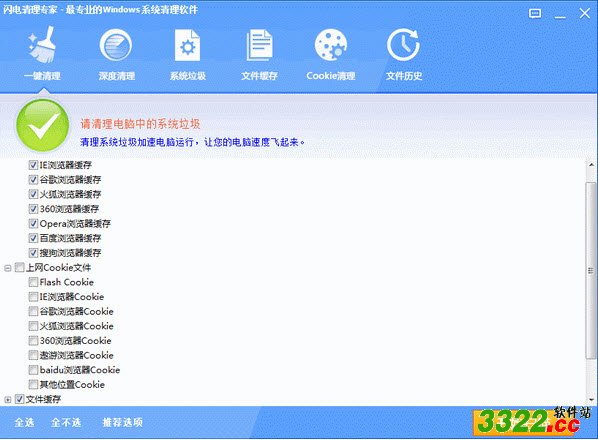Open the 深度清理 round icon
Image resolution: width=598 pixels, height=440 pixels.
pyautogui.click(x=116, y=45)
